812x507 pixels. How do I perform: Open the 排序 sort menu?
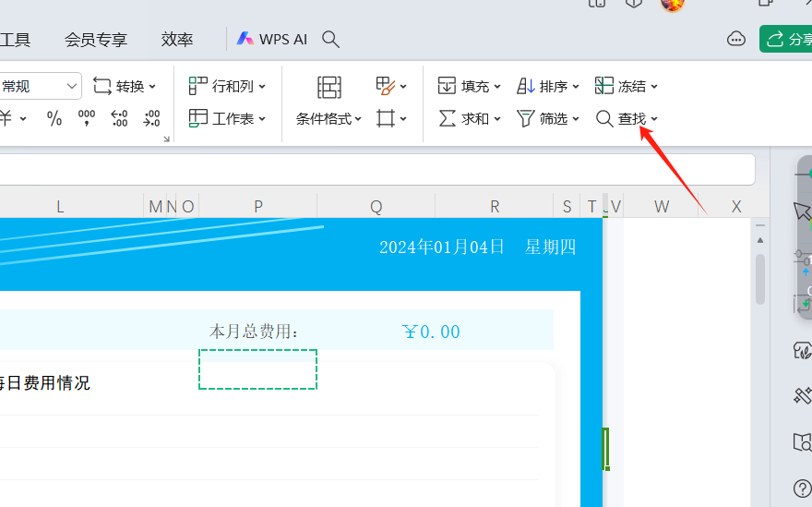(547, 86)
